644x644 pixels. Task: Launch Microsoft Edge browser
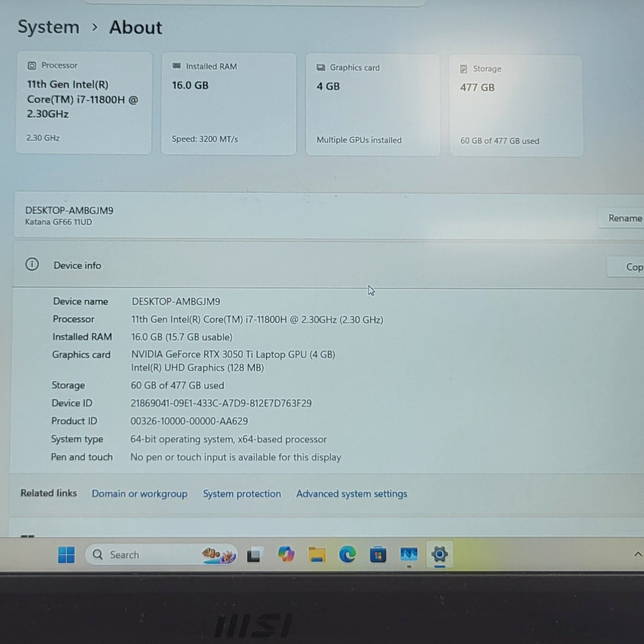347,555
